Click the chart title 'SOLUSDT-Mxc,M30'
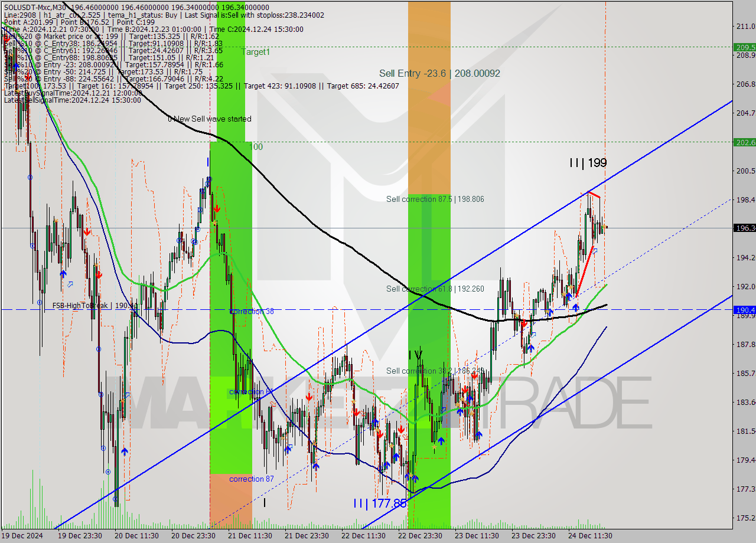Viewport: 756px width, 543px height. [x=34, y=8]
